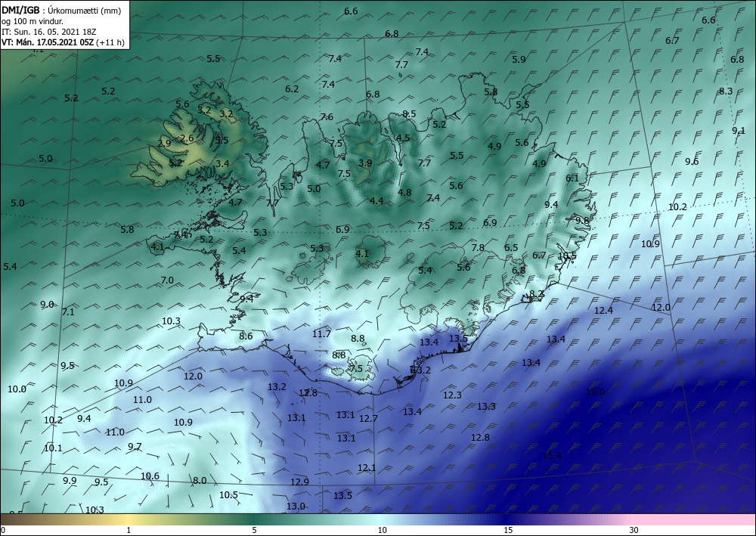Select the 11.7 value in south Iceland
Viewport: 756px width, 536px height.
pyautogui.click(x=321, y=334)
